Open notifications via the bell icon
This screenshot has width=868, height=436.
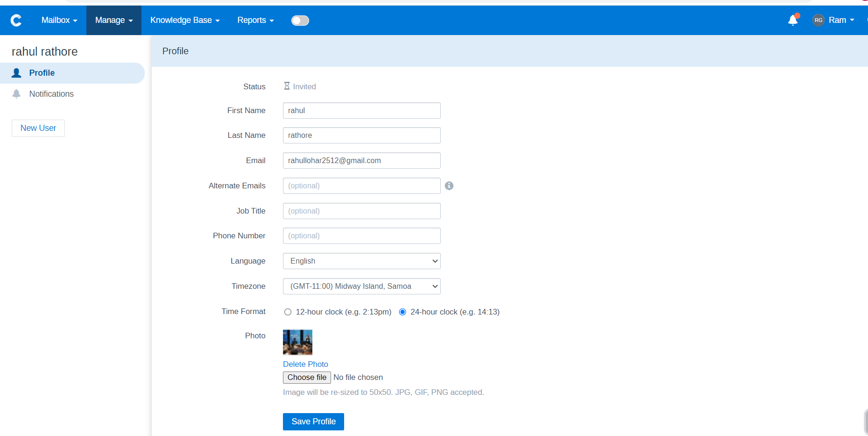click(x=793, y=20)
